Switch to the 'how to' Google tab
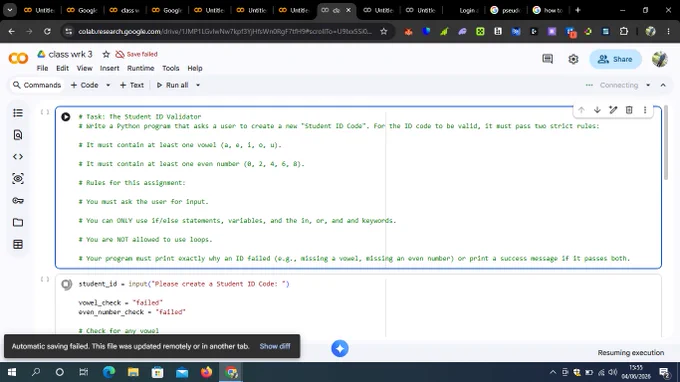Viewport: 680px width, 382px height. (x=548, y=10)
